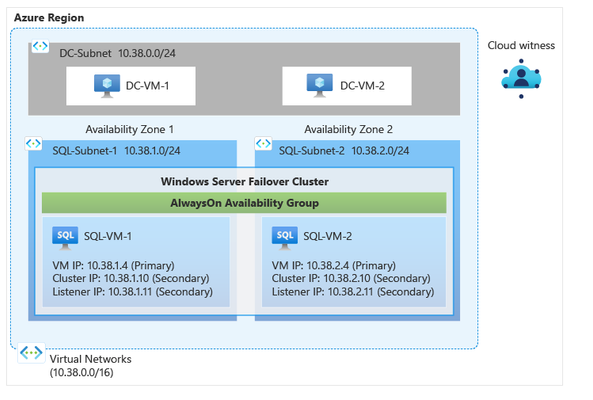Click the DC-Subnet 10.38.0.0/24 label
Image resolution: width=593 pixels, height=400 pixels.
117,53
